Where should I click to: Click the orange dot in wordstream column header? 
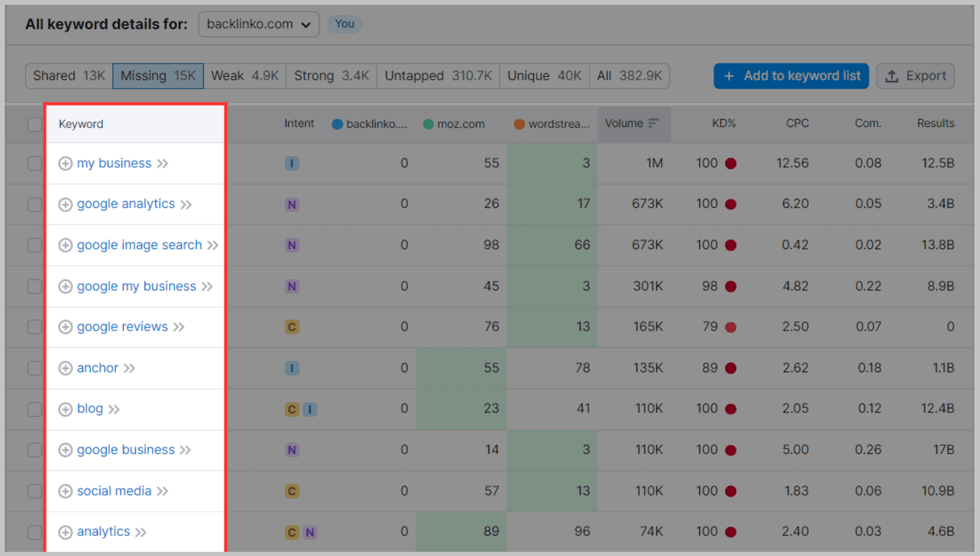tap(519, 124)
